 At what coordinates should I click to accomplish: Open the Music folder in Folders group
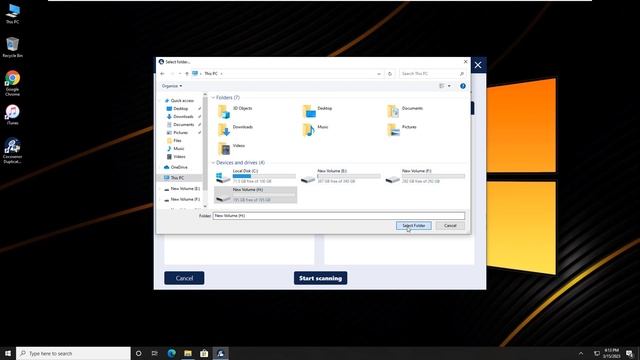pos(315,129)
